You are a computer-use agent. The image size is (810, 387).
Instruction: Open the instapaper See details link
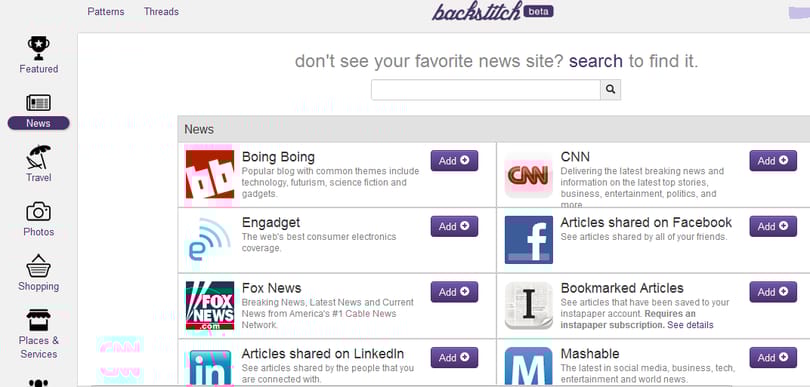tap(690, 325)
